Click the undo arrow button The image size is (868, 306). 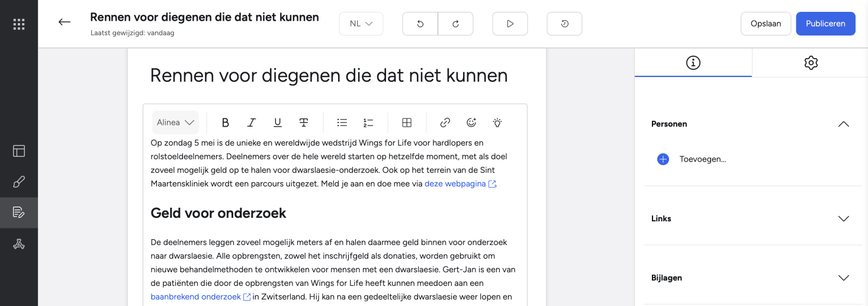(420, 24)
